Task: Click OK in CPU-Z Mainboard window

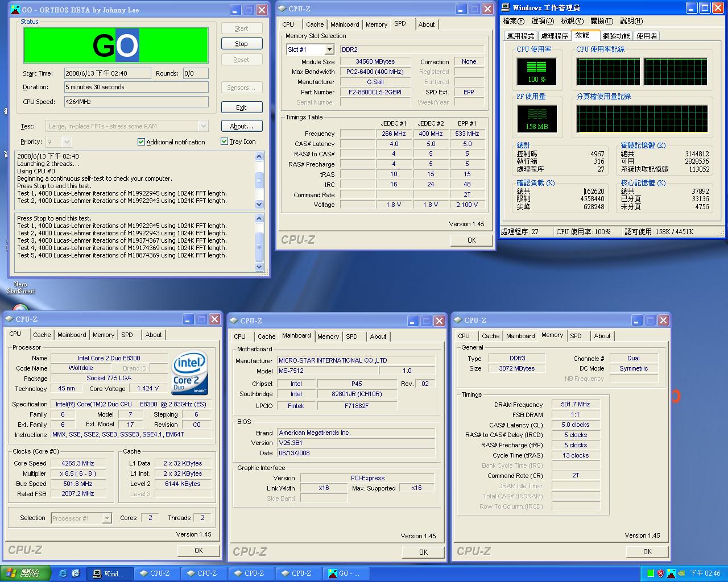Action: (423, 552)
